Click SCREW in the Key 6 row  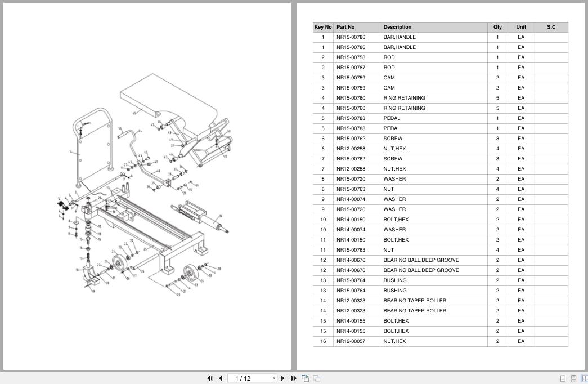tap(393, 139)
